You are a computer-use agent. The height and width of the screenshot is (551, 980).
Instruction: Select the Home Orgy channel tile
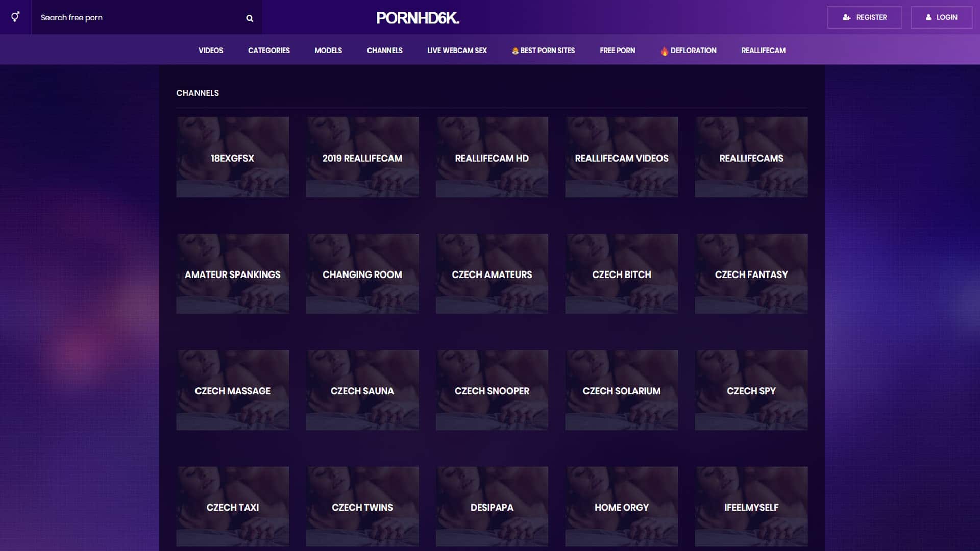621,507
